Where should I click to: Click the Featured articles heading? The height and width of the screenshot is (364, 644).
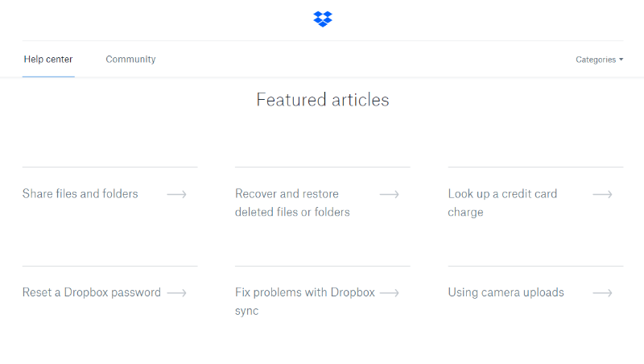click(x=323, y=100)
